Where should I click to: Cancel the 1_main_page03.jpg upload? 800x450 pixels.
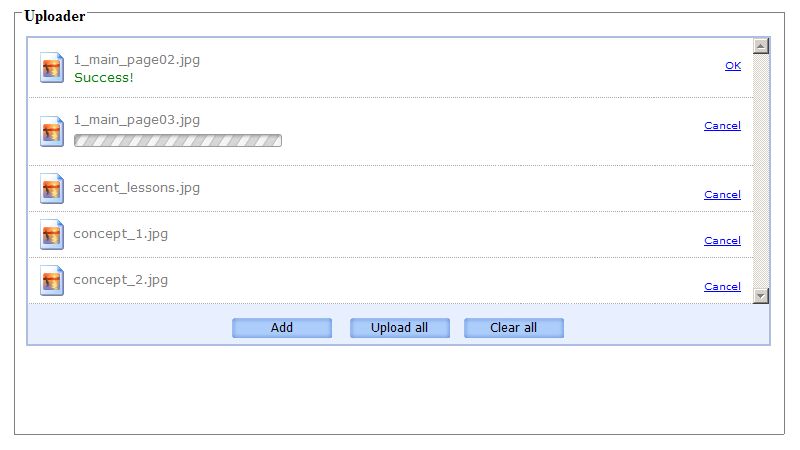722,126
